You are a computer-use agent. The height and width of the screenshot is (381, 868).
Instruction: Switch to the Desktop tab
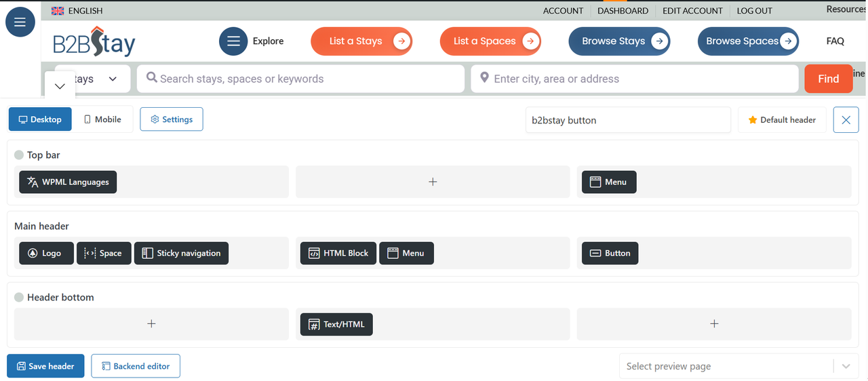(x=40, y=119)
